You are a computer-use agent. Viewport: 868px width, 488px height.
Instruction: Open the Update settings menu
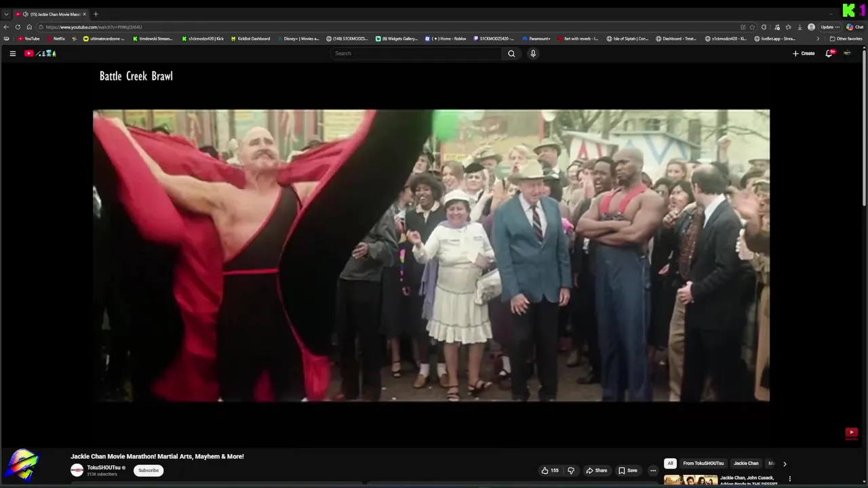[830, 27]
